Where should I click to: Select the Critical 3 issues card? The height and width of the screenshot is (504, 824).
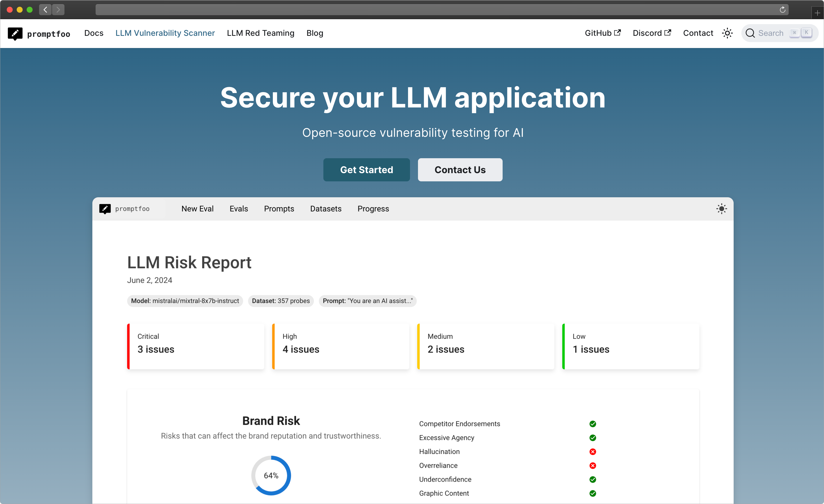196,346
